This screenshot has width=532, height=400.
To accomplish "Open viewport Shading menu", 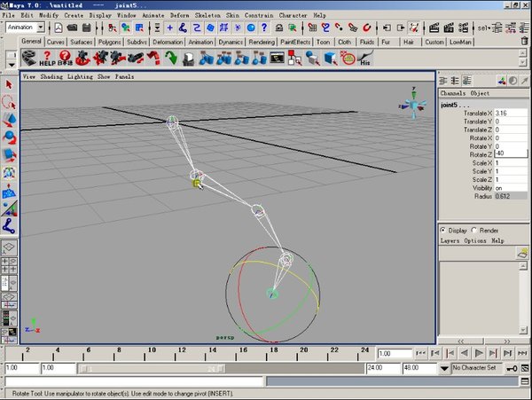I will 52,77.
